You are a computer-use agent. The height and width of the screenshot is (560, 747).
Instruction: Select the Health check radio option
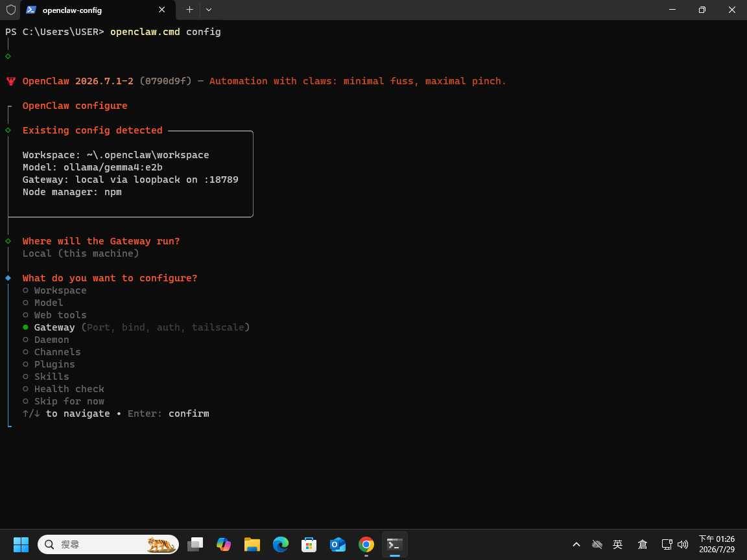[x=64, y=390]
